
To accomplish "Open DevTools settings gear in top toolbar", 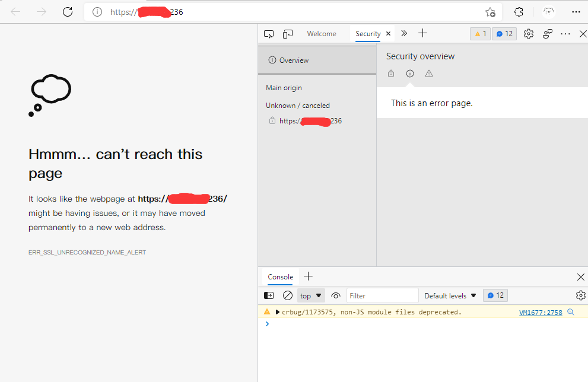I will pos(529,34).
